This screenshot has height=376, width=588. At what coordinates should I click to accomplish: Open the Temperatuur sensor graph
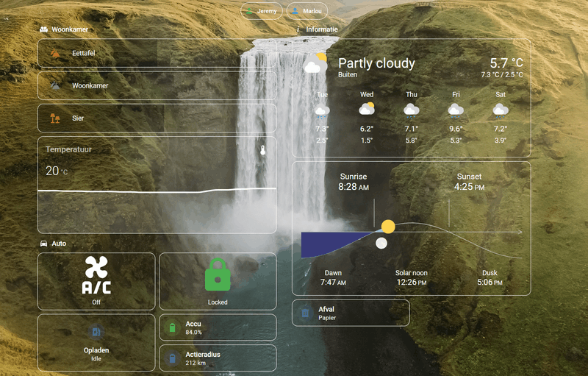point(157,185)
